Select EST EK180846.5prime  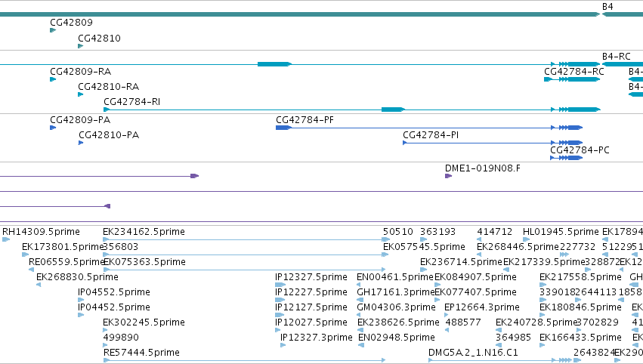[581, 308]
